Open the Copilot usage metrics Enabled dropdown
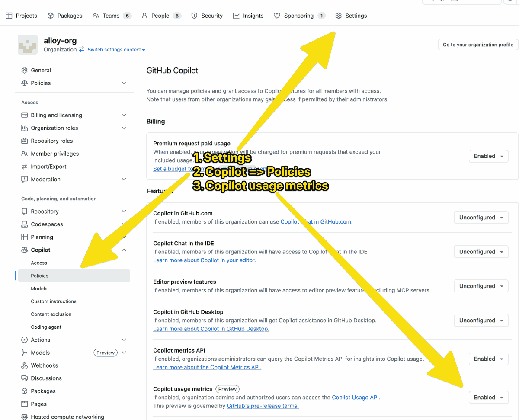Screen dimensions: 519x420 point(488,398)
